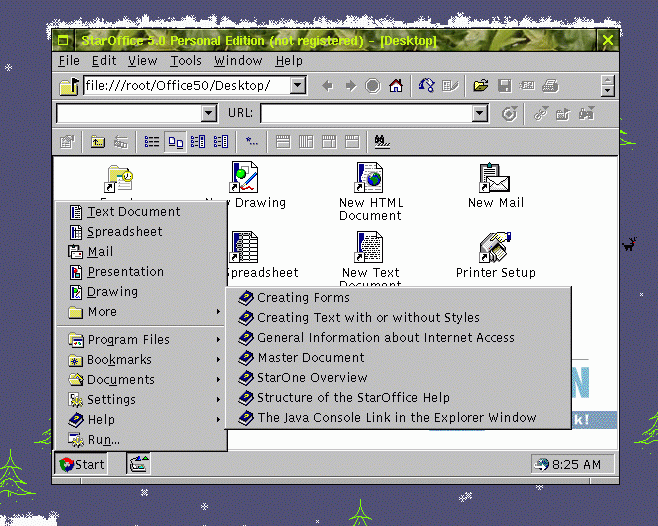Click the bookmark folder icon beside the address field
The height and width of the screenshot is (526, 658).
69,86
